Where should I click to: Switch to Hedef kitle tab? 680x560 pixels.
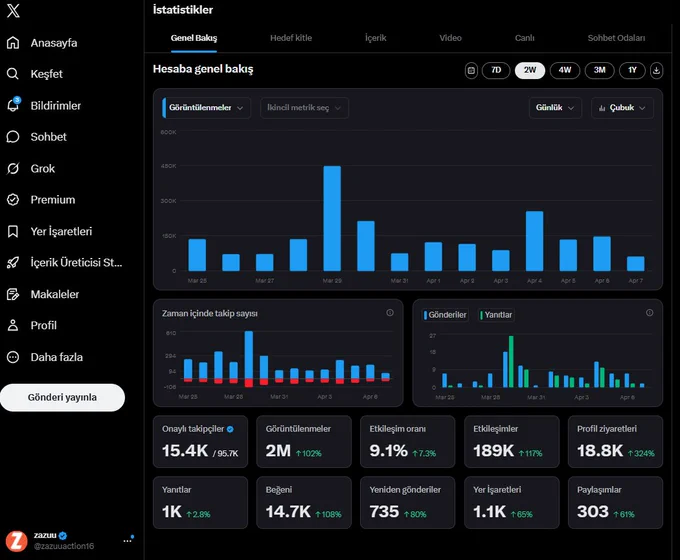tap(291, 38)
